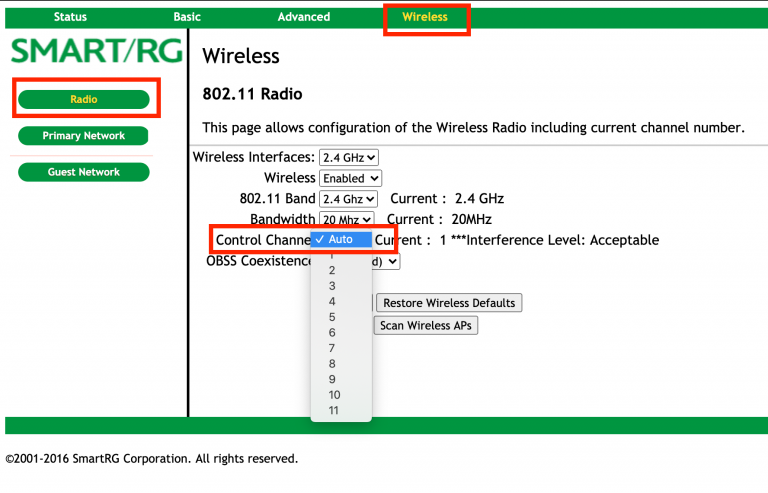
Task: Open the Wireless Enabled dropdown
Action: tap(348, 178)
